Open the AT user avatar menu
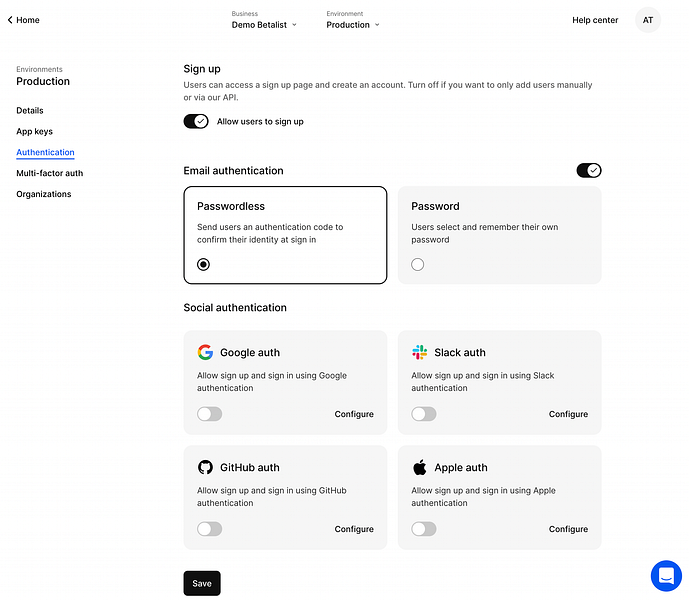Viewport: 689px width, 600px height. coord(648,20)
